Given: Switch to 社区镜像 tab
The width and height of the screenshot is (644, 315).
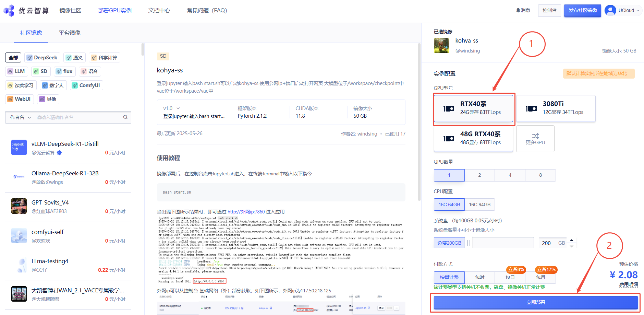Looking at the screenshot, I should (31, 33).
